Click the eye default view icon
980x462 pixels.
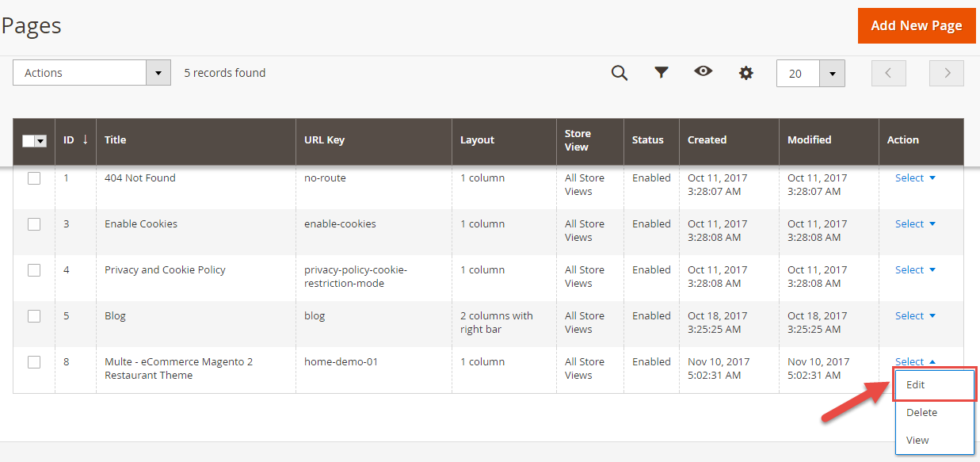point(703,72)
